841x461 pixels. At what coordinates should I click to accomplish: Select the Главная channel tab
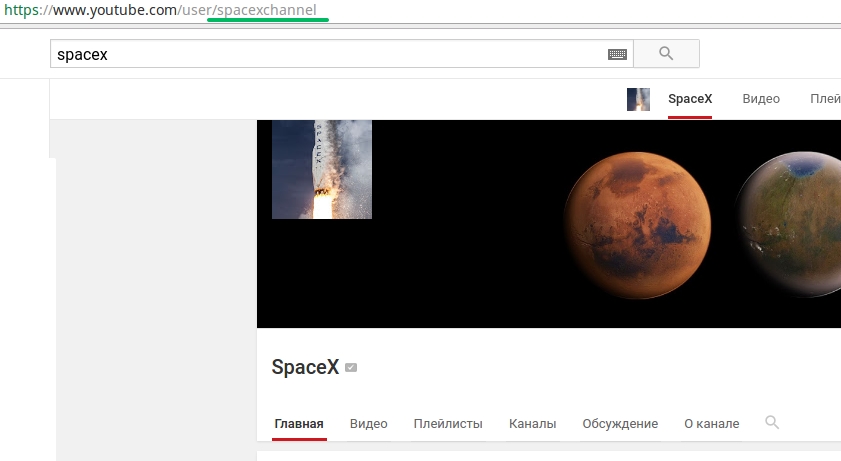point(299,424)
